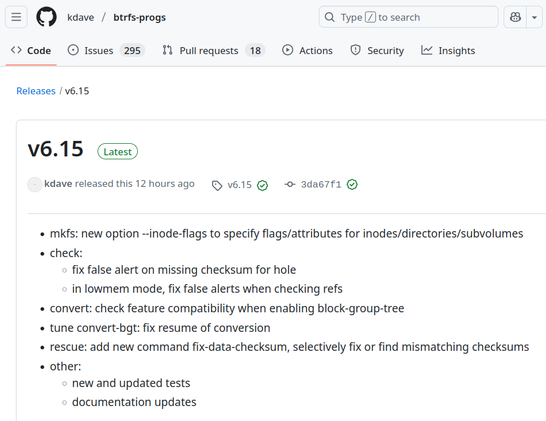The image size is (546, 421).
Task: Click the Releases breadcrumb link
Action: 36,91
